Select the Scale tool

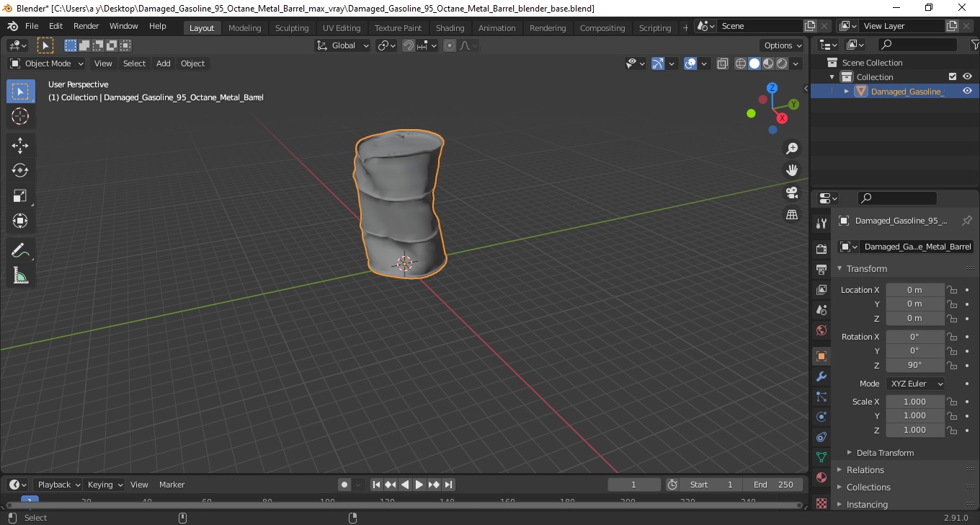[20, 195]
